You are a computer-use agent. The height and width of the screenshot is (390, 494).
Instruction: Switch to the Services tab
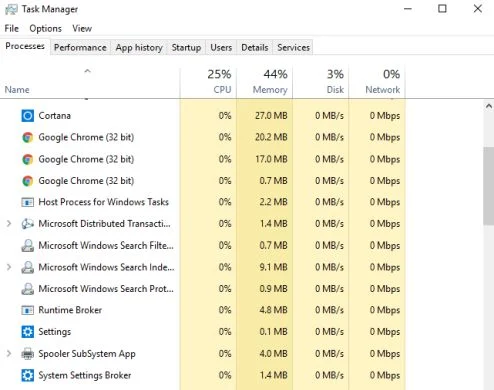tap(293, 48)
